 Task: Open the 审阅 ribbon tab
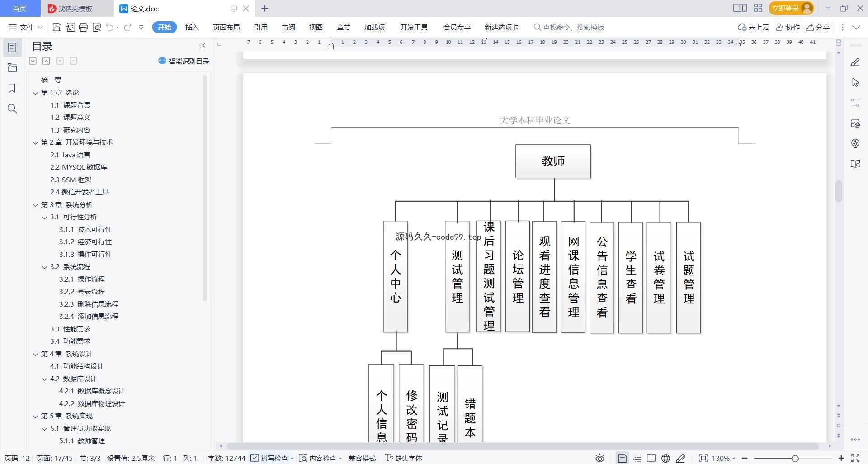point(288,27)
